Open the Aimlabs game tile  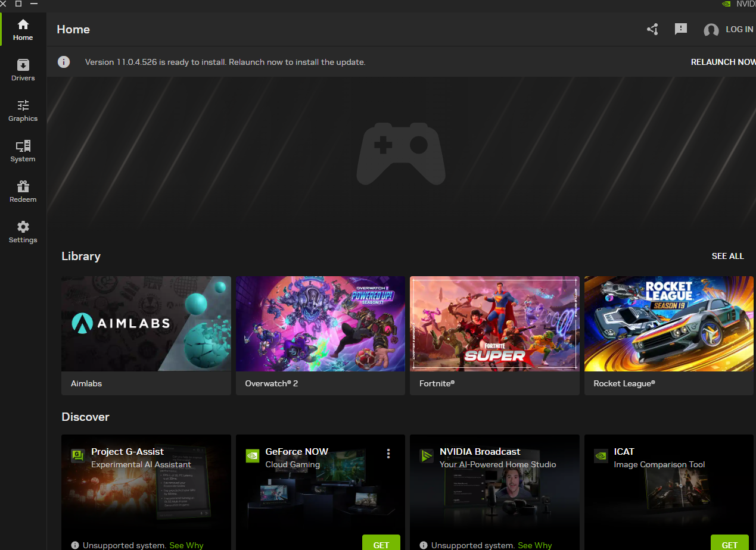[146, 336]
